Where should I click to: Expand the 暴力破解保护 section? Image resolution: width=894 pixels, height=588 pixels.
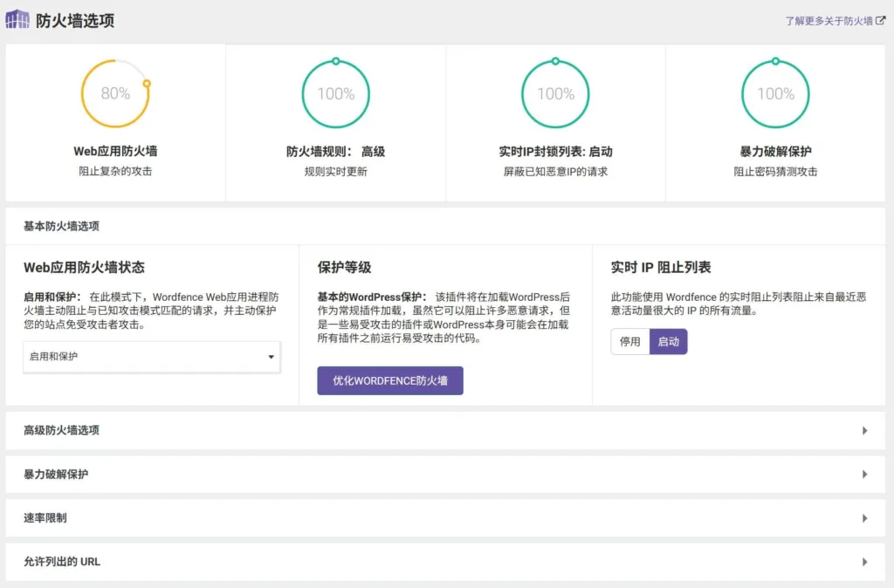447,474
